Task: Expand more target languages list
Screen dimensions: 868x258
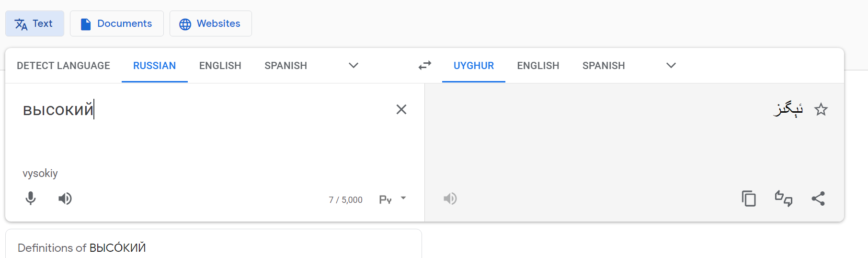Action: (x=671, y=66)
